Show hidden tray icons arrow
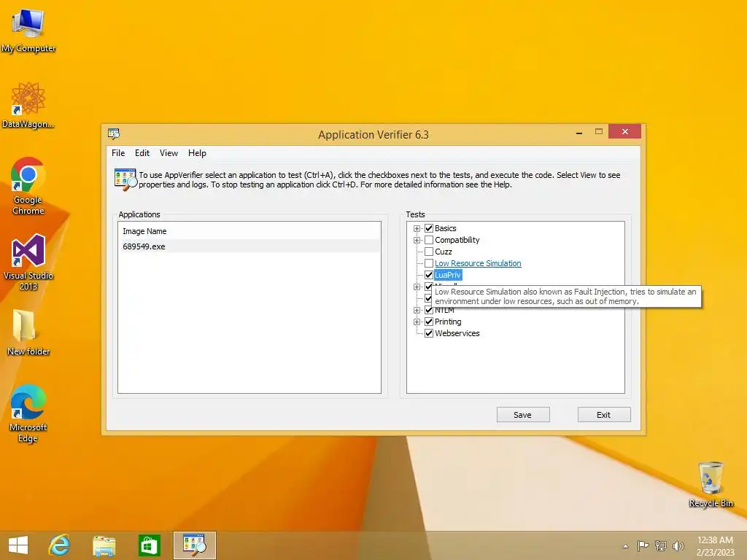The image size is (747, 560). pyautogui.click(x=625, y=546)
